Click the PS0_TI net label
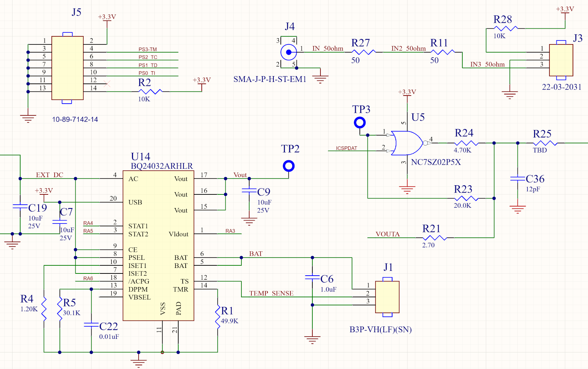The height and width of the screenshot is (369, 588). click(147, 73)
